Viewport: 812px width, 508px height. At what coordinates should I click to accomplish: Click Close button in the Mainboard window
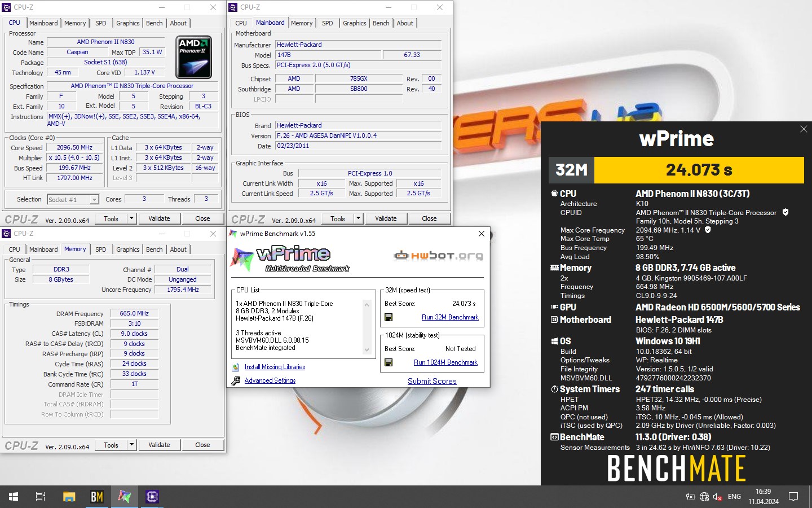point(429,218)
